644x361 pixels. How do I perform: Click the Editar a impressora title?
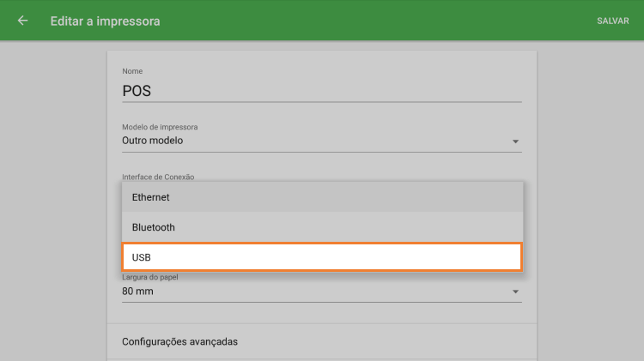[x=105, y=21]
